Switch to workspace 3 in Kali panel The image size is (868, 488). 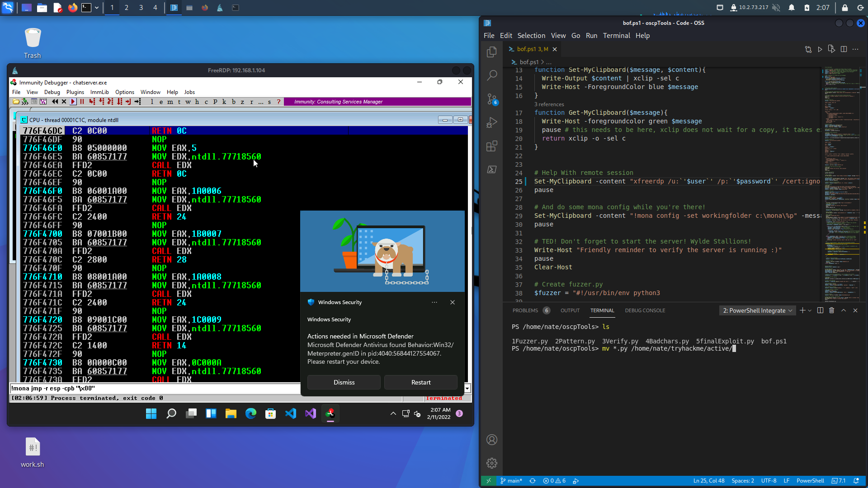point(141,8)
